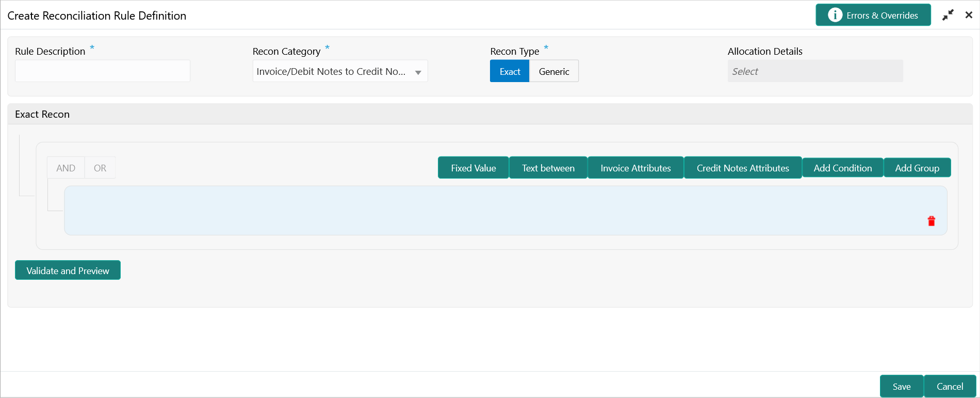Screen dimensions: 980x398
Task: Open Invoice Attributes list
Action: click(x=635, y=168)
